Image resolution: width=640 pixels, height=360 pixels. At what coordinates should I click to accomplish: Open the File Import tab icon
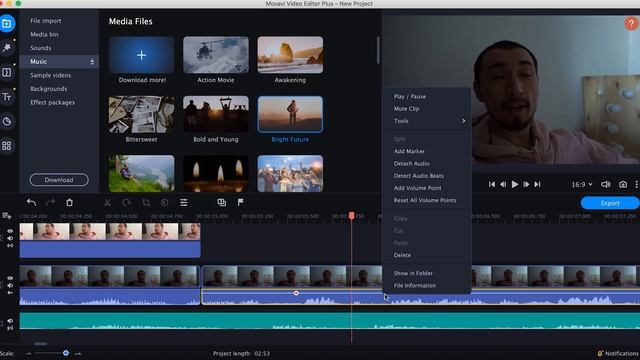pyautogui.click(x=7, y=24)
